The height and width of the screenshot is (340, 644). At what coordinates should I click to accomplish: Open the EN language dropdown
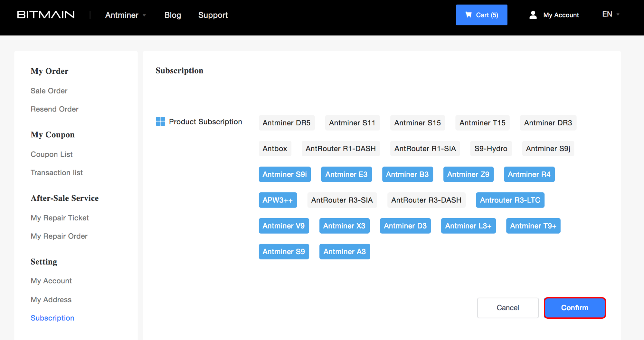(x=611, y=14)
